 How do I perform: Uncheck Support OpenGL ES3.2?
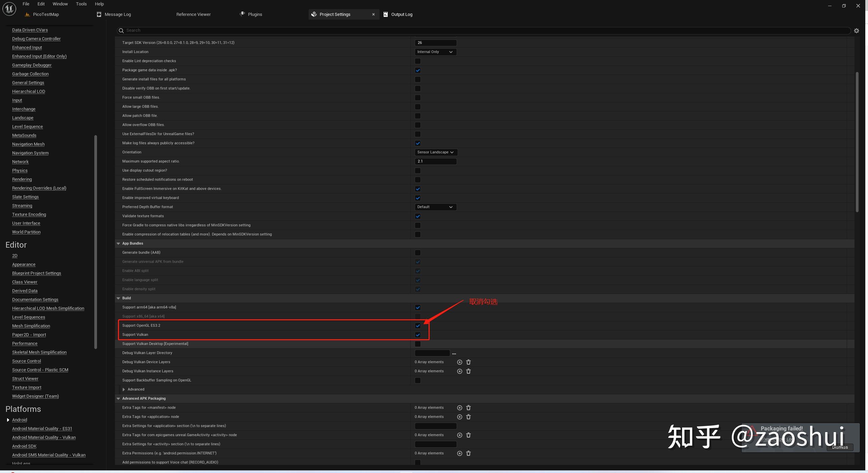pyautogui.click(x=418, y=326)
